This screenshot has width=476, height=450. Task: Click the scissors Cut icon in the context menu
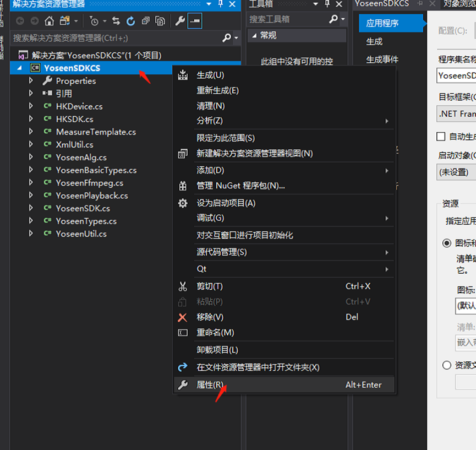pyautogui.click(x=183, y=285)
